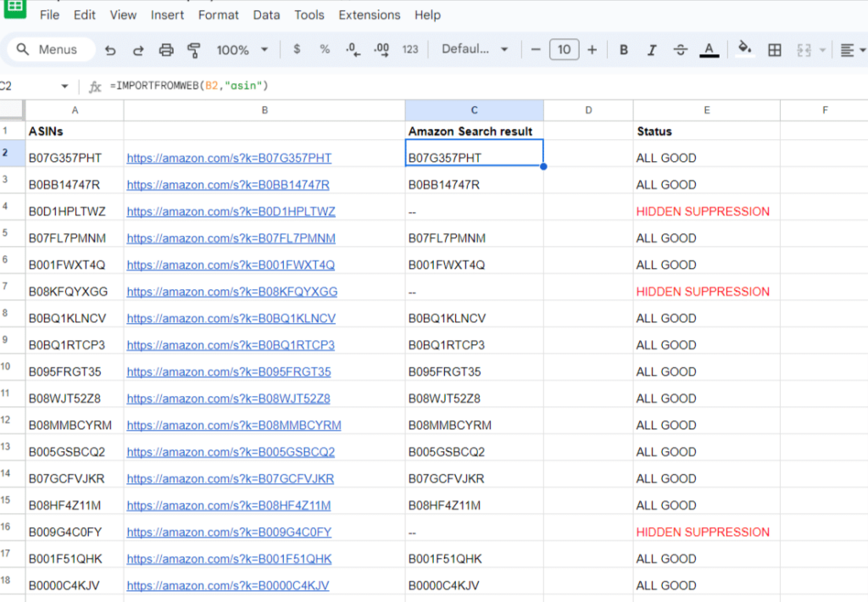
Task: Toggle italic formatting
Action: click(x=652, y=50)
